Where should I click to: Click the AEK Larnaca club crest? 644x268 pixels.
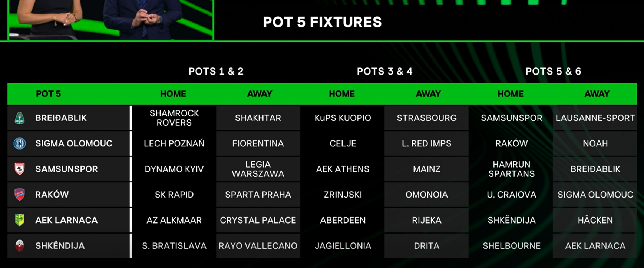(20, 220)
